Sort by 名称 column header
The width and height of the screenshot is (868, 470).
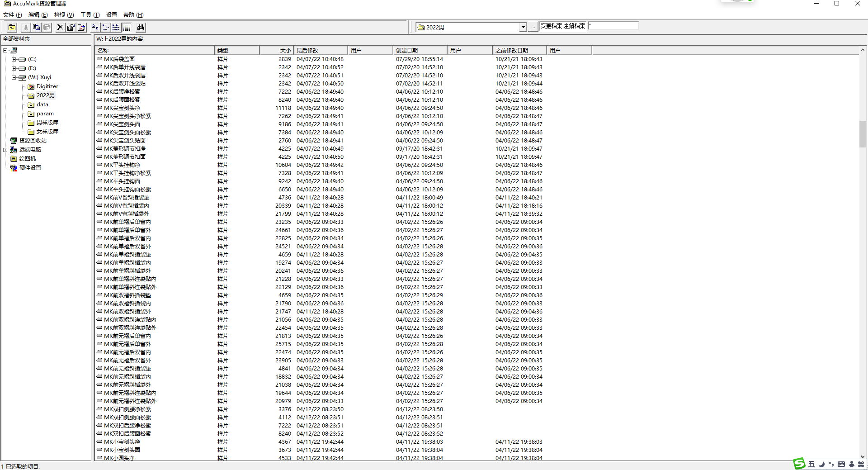tap(154, 50)
